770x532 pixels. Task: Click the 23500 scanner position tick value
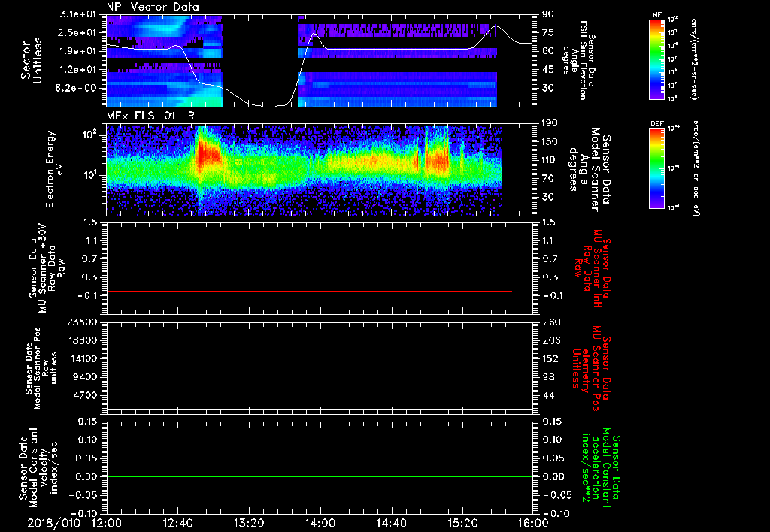click(81, 322)
